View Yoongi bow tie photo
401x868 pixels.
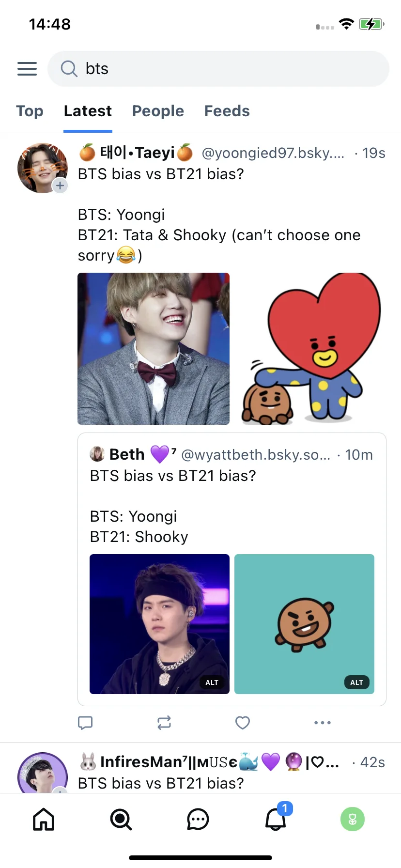tap(154, 349)
